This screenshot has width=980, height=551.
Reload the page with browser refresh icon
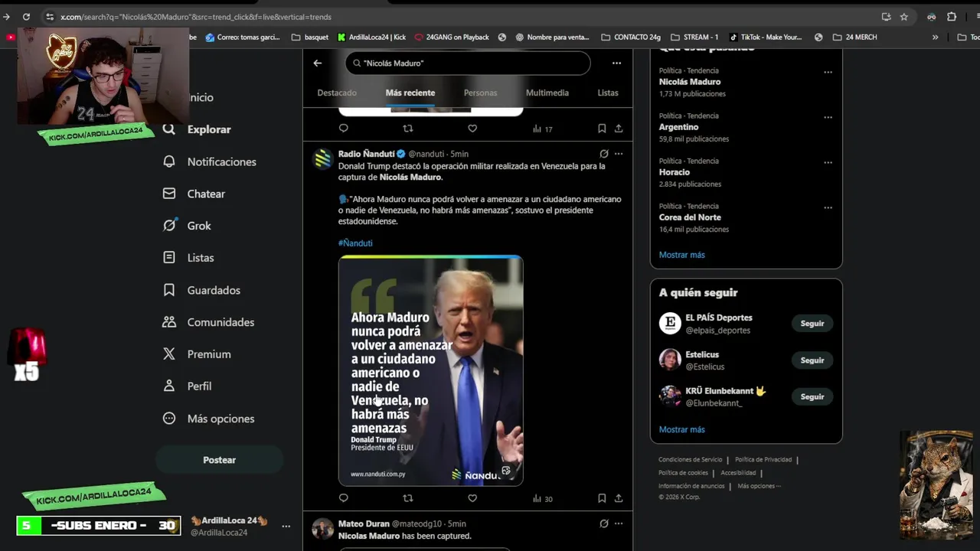(26, 17)
